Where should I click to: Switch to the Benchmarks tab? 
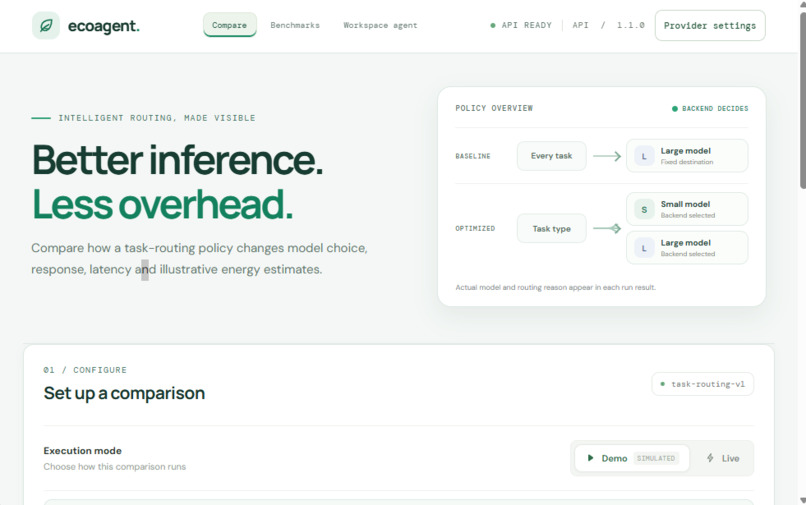pos(295,25)
